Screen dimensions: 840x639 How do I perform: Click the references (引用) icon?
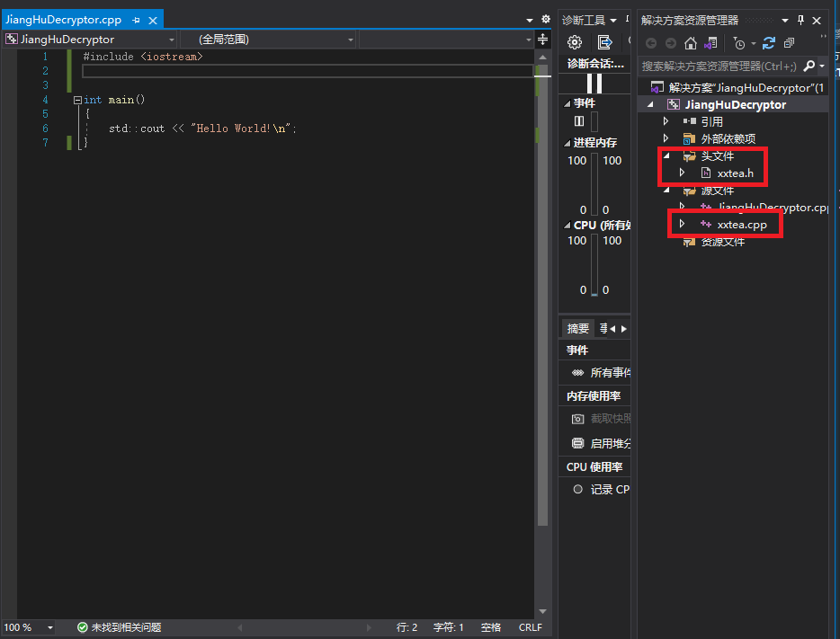(690, 121)
